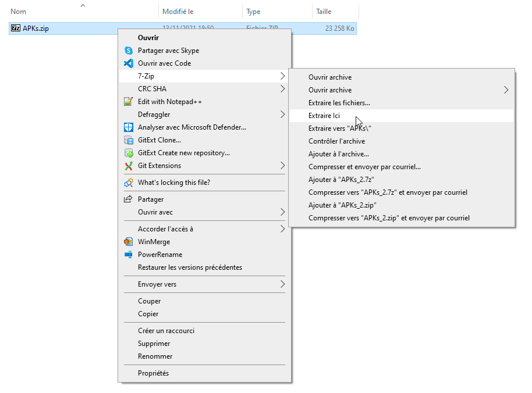Select Créer un raccourci
Viewport: 532px width, 393px height.
tap(204, 331)
